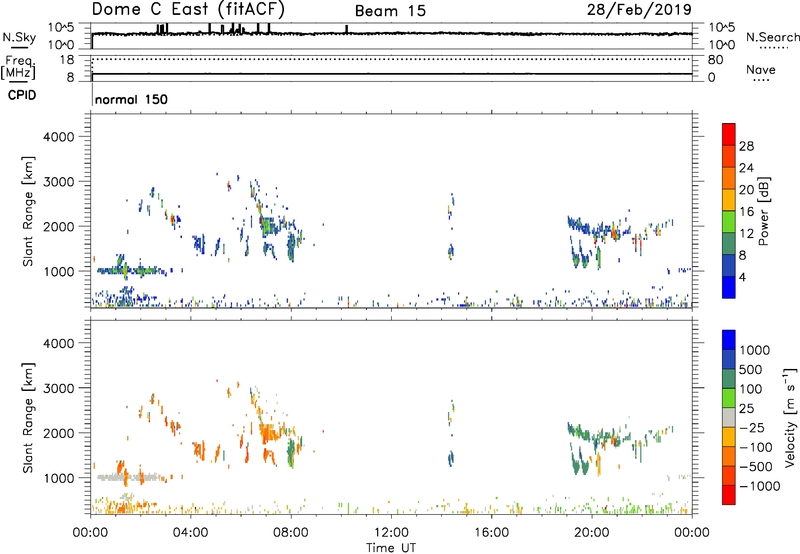Click the 'Velocity [m s-1]' colorbar title
The width and height of the screenshot is (800, 554).
tap(790, 418)
